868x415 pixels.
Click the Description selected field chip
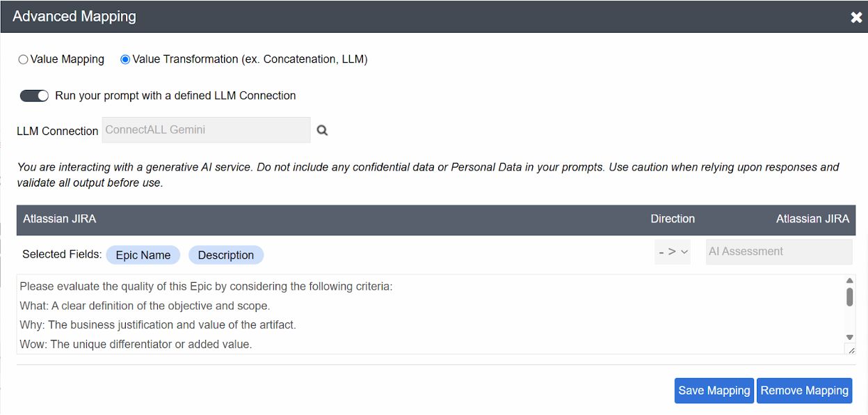click(x=225, y=256)
